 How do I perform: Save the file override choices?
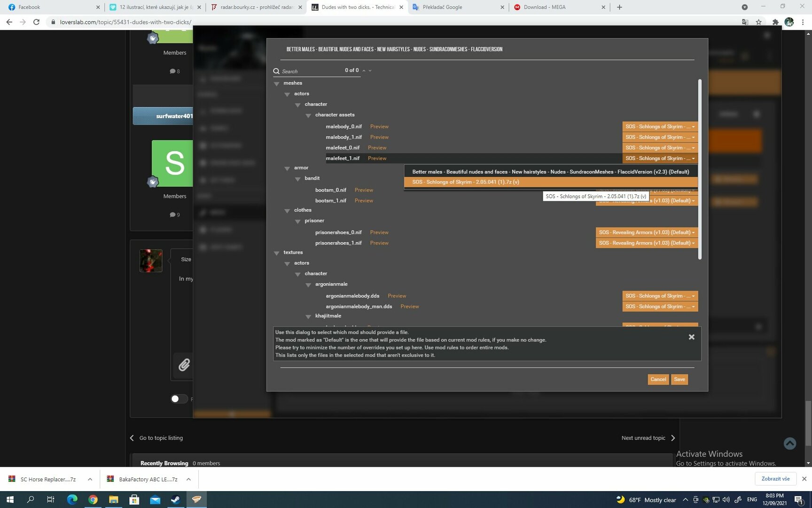[679, 380]
